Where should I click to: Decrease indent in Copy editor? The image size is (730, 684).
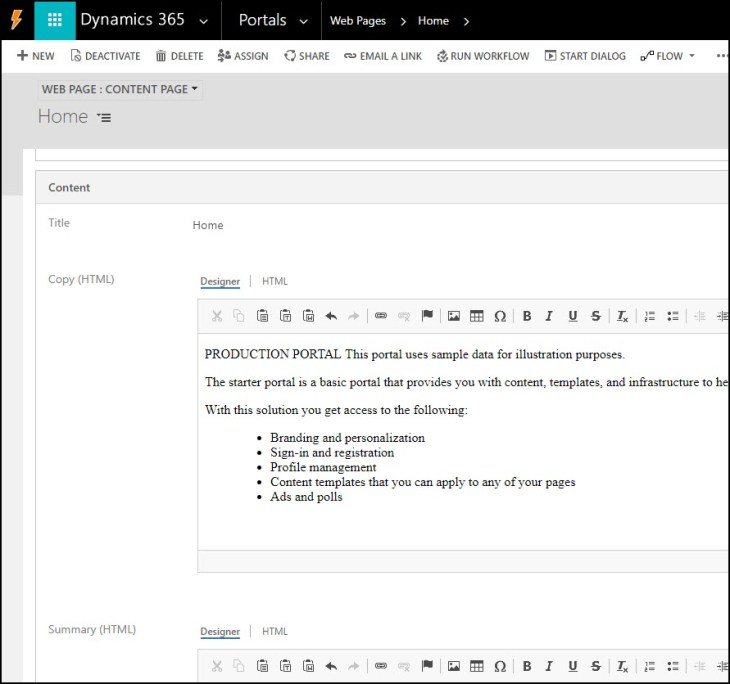(x=699, y=316)
